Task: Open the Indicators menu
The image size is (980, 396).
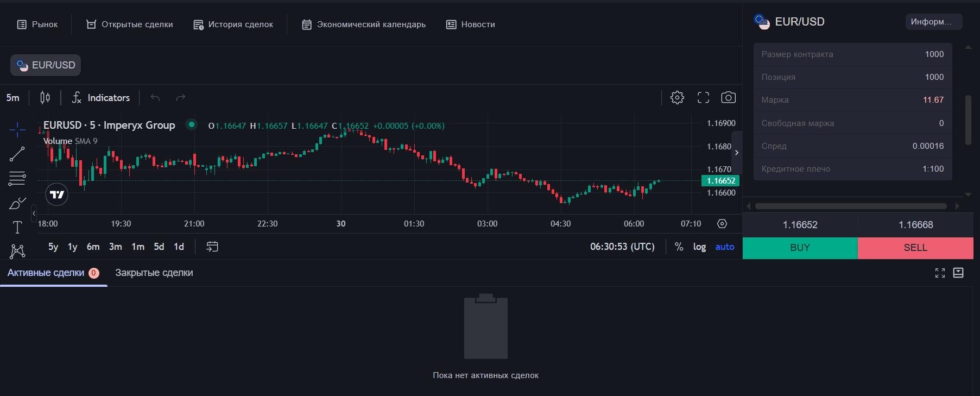Action: (101, 98)
